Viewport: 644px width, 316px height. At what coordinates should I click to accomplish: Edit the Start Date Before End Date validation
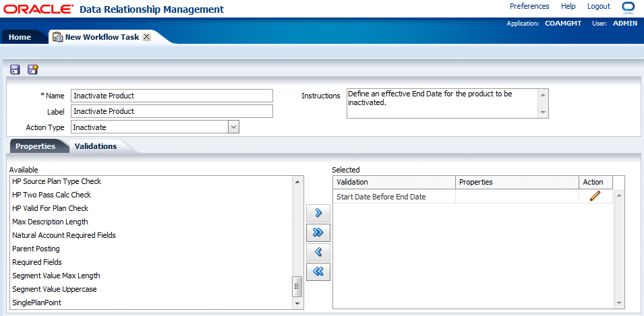595,196
